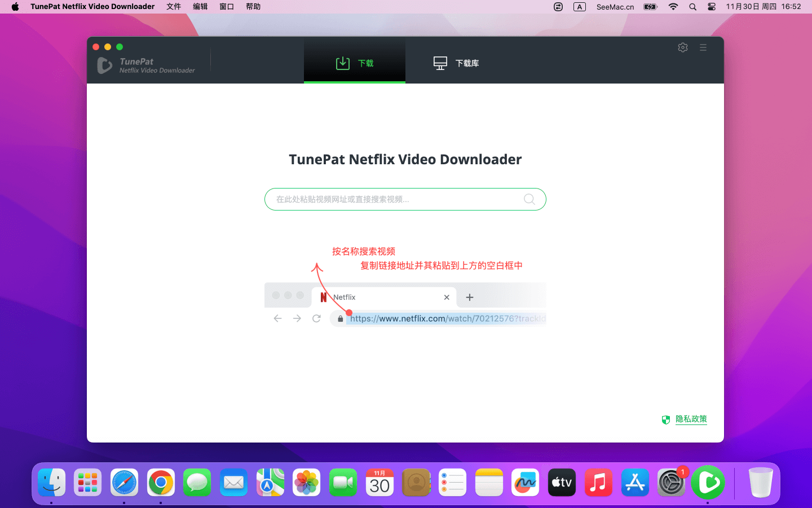Open the 编辑 menu

[200, 7]
